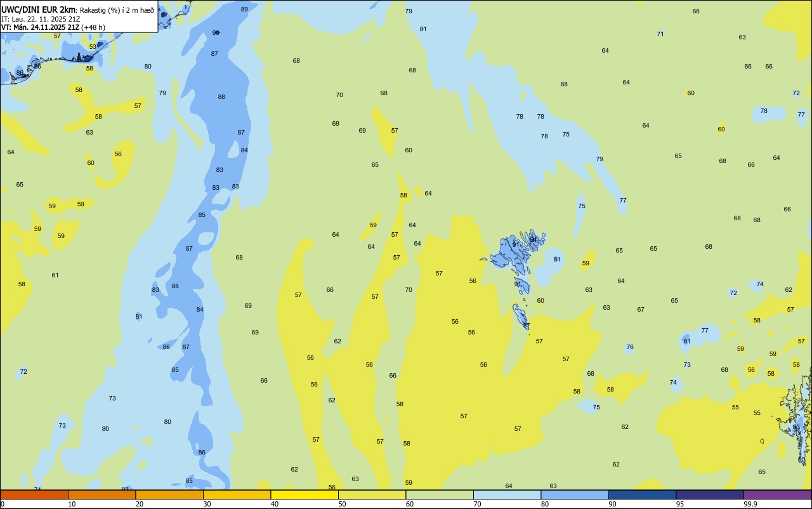Screen dimensions: 812x509
Task: Select the humidity value '71' on the map
Action: coord(660,34)
